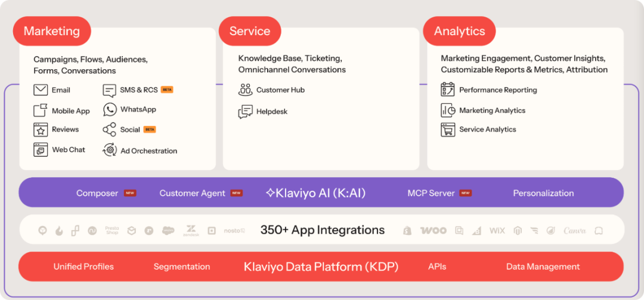Click the Square logo
Image resolution: width=644 pixels, height=300 pixels.
click(x=212, y=231)
